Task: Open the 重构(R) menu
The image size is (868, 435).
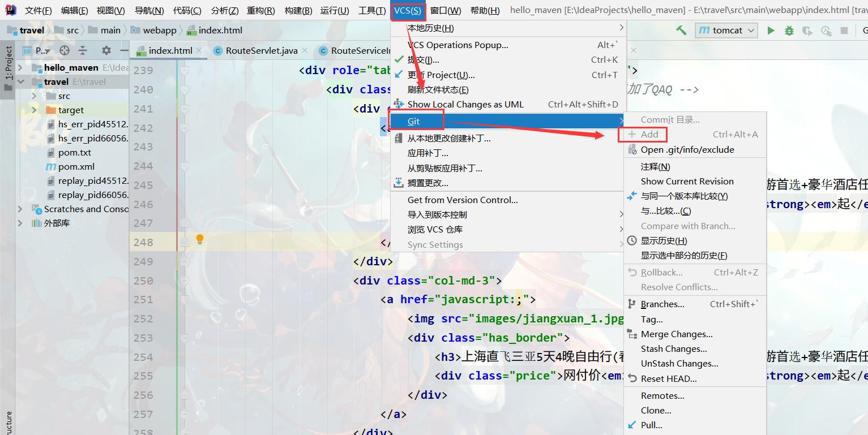Action: (x=261, y=11)
